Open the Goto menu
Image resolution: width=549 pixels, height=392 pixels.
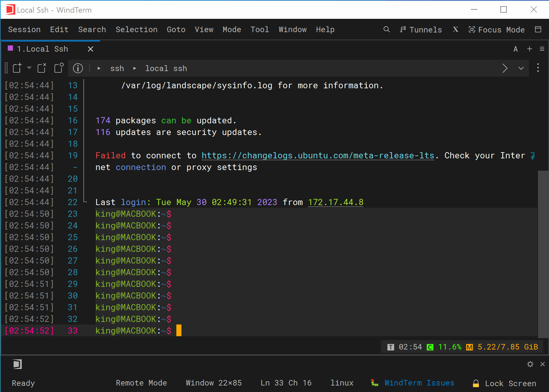(x=176, y=30)
